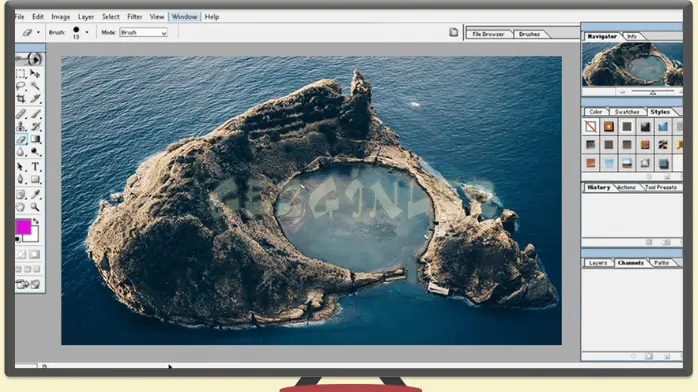Switch to the Tool Presets tab
This screenshot has height=392, width=698.
(x=661, y=187)
